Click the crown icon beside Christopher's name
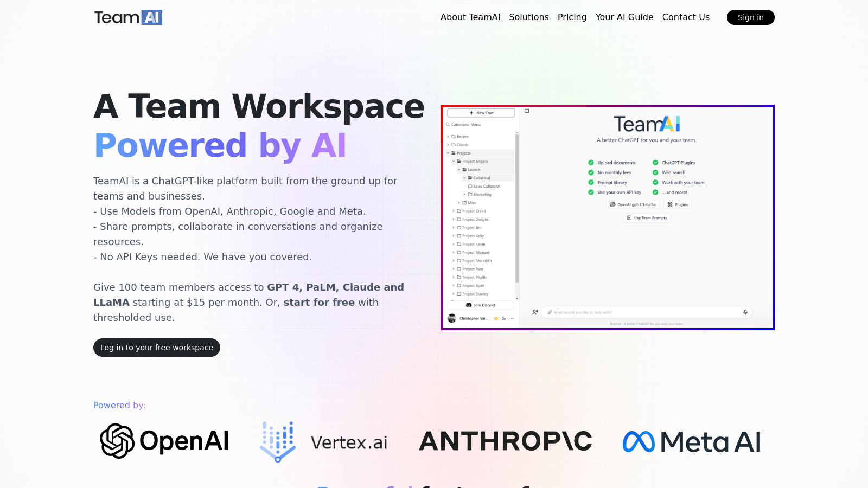The image size is (868, 488). 496,318
